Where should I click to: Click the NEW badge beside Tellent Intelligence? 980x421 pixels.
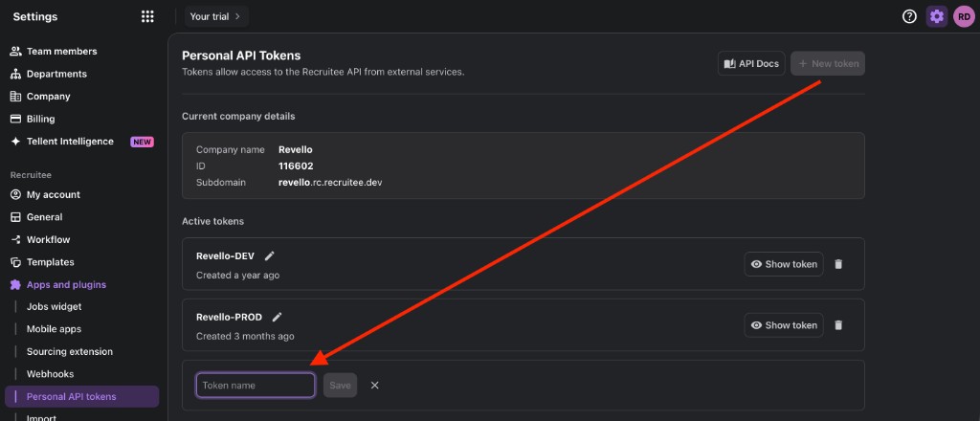click(x=142, y=142)
